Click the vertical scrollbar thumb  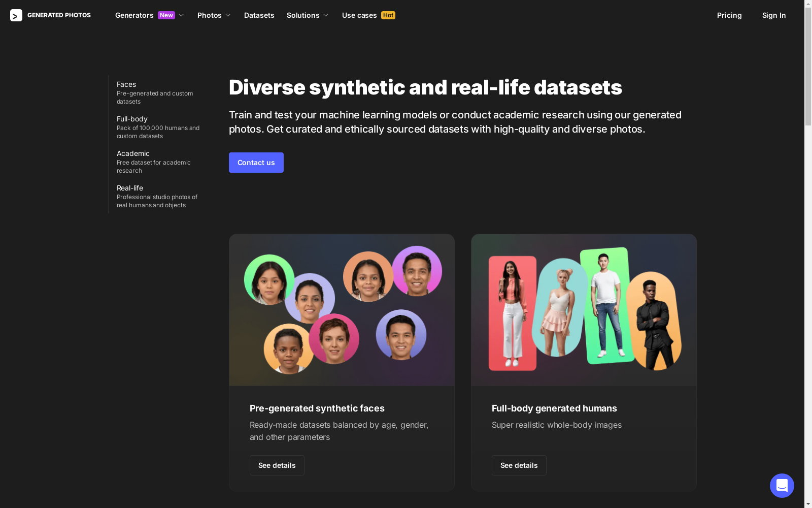click(x=808, y=67)
